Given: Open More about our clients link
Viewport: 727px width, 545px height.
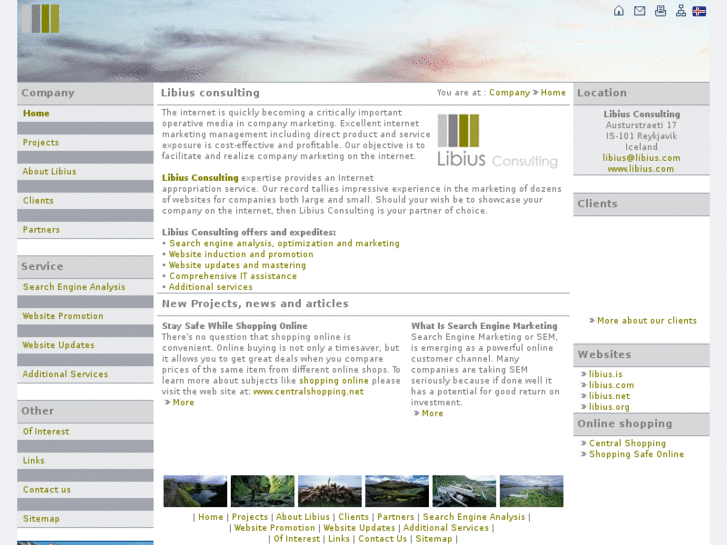Looking at the screenshot, I should pyautogui.click(x=647, y=321).
